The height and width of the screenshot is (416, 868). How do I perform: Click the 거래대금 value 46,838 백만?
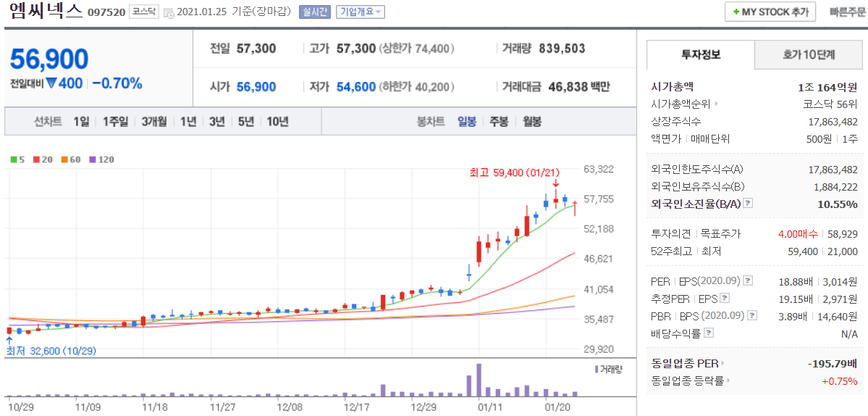click(x=579, y=87)
